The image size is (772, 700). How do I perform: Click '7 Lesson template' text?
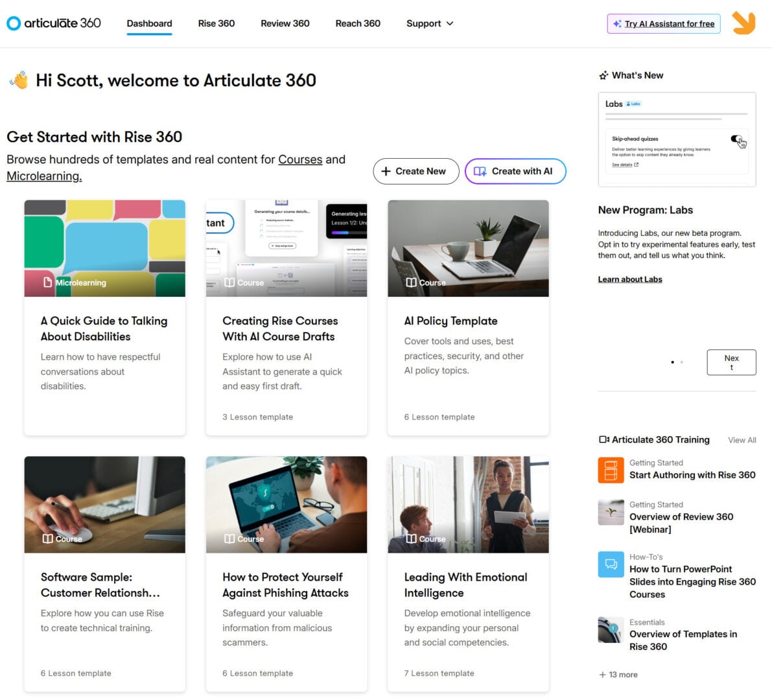coord(439,673)
